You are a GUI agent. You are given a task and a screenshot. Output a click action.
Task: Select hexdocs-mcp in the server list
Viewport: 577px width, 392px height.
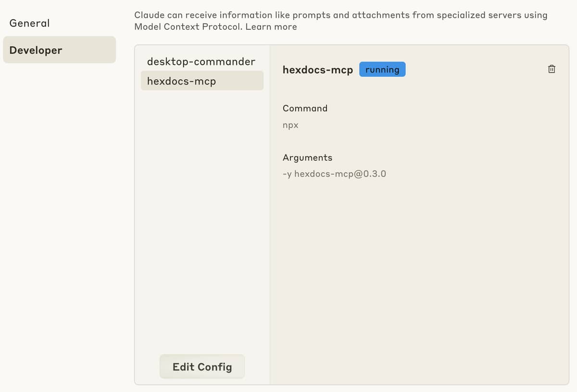click(x=202, y=81)
